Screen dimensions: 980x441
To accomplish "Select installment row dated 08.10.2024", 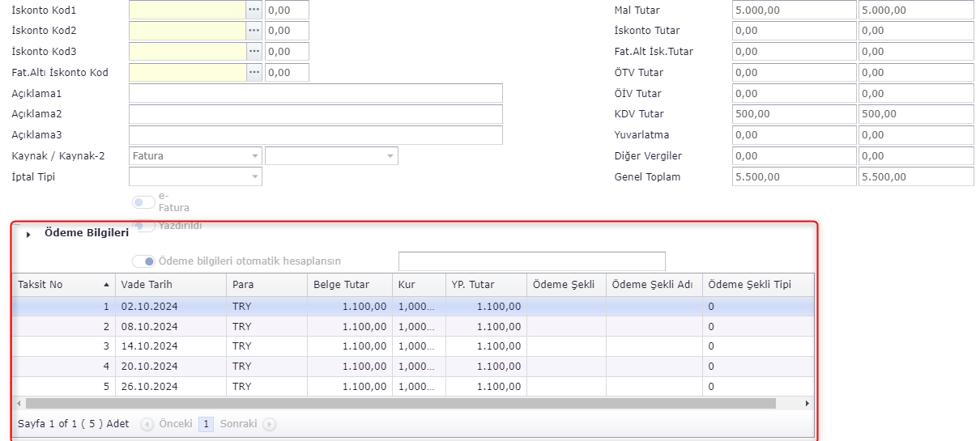I will pyautogui.click(x=413, y=327).
